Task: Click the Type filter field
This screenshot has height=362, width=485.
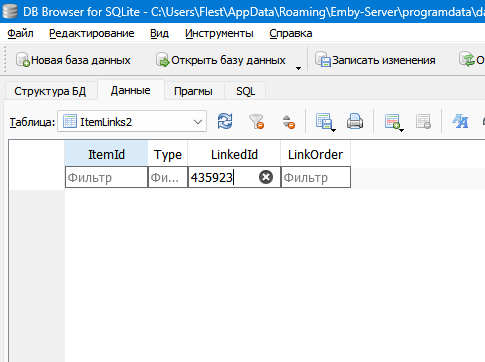Action: pyautogui.click(x=168, y=177)
